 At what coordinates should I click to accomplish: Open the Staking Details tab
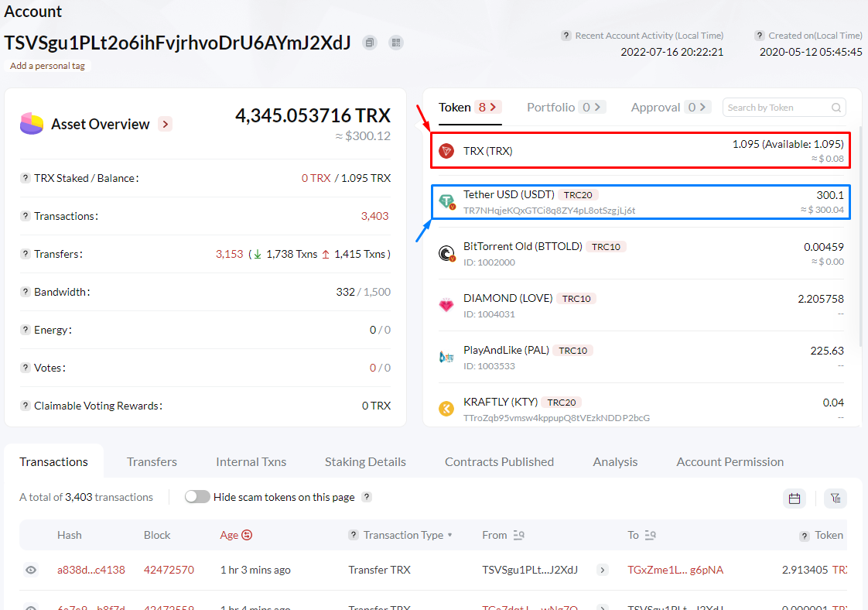coord(365,462)
